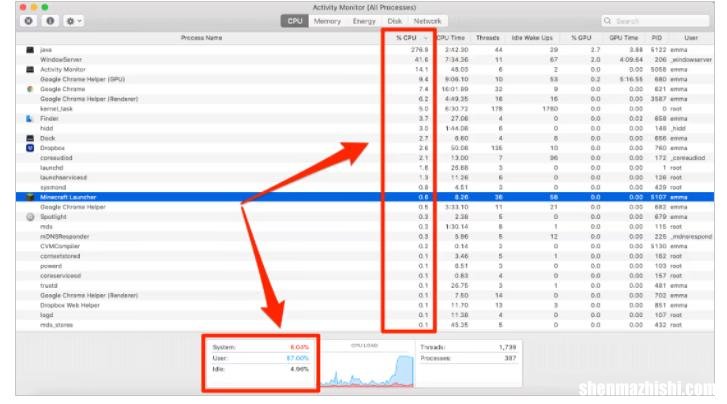Select the CVMCompiler process row

point(365,246)
